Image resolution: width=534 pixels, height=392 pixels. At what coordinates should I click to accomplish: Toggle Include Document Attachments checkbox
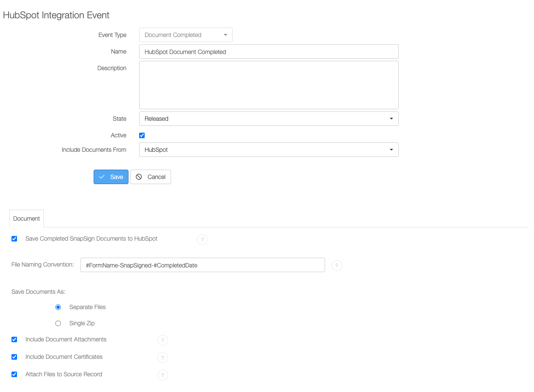[x=14, y=340]
